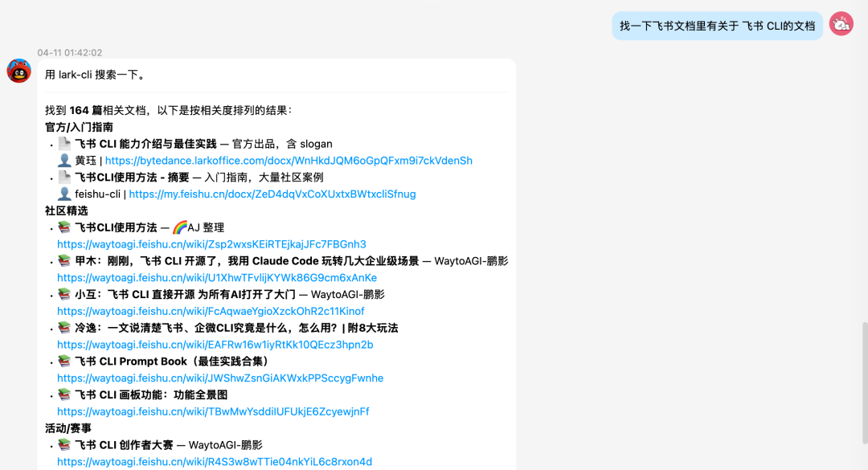The height and width of the screenshot is (470, 868).
Task: Click the document icon beside '飞书 CLI 能力介绍与最佳实践'
Action: click(x=65, y=144)
